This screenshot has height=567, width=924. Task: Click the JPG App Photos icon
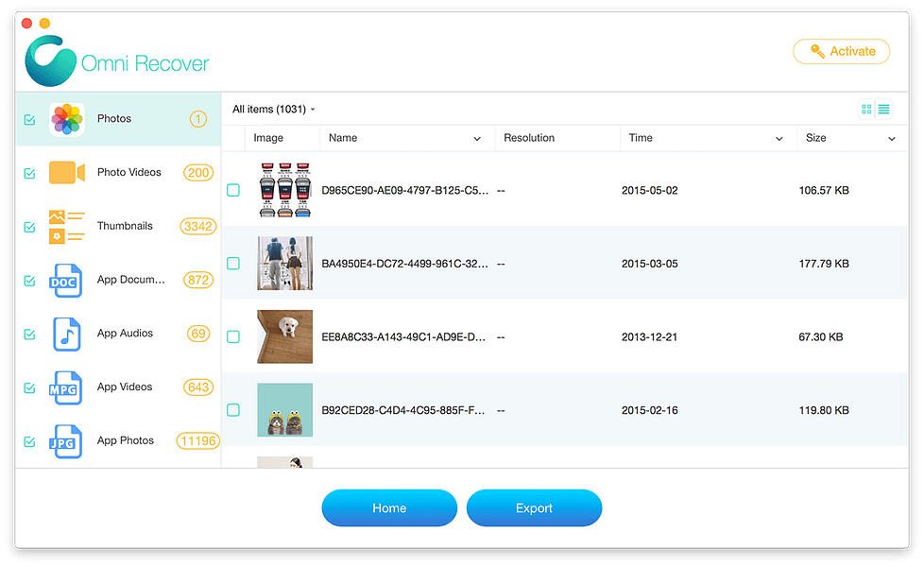[65, 441]
